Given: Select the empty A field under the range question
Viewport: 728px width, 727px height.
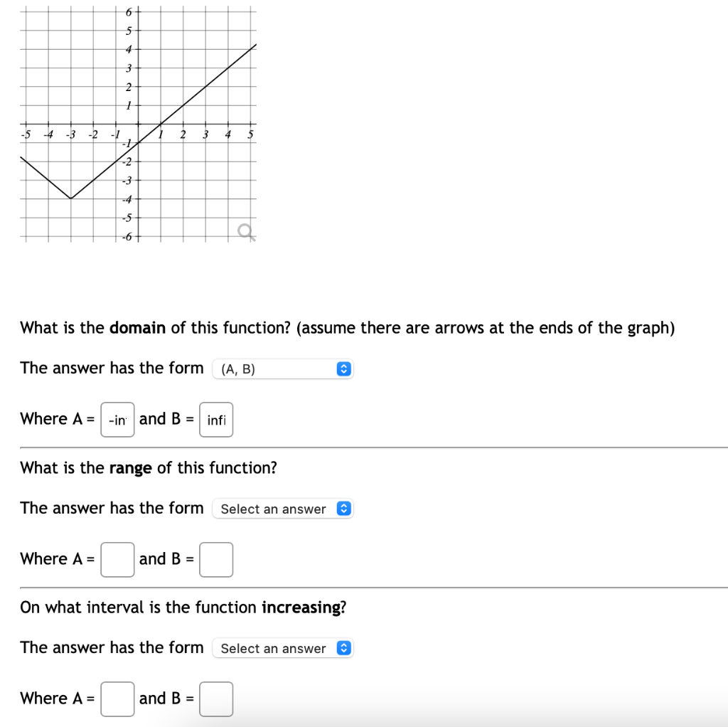Looking at the screenshot, I should (117, 559).
